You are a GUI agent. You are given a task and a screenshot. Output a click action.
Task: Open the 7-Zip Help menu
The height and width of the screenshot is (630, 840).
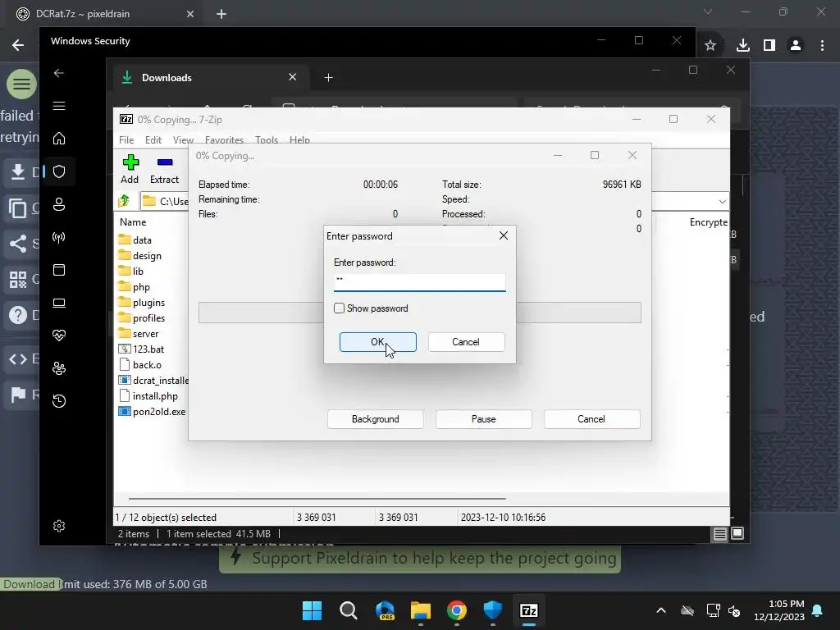299,139
